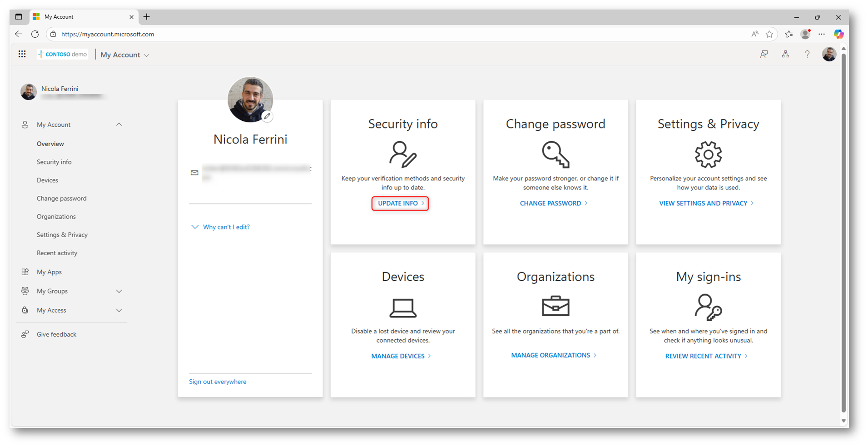The width and height of the screenshot is (868, 447).
Task: Select Recent activity in the sidebar
Action: 57,253
